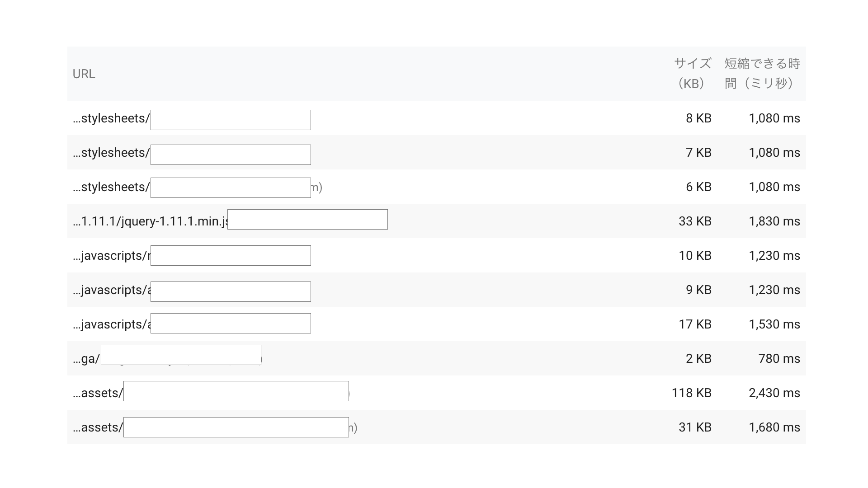Open the stylesheets URL in the 7 KB row

(111, 153)
